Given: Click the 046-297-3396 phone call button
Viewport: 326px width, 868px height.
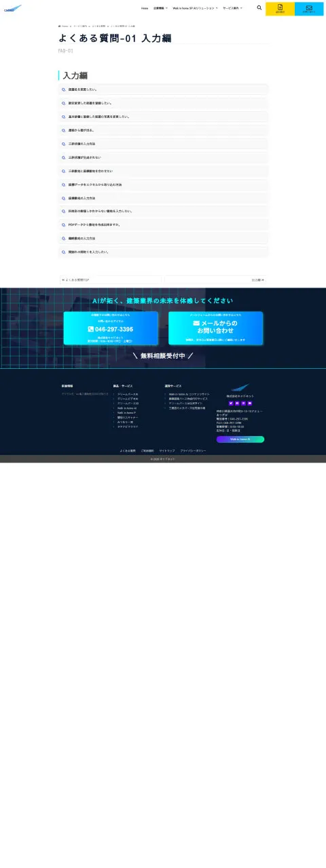Looking at the screenshot, I should click(x=111, y=328).
